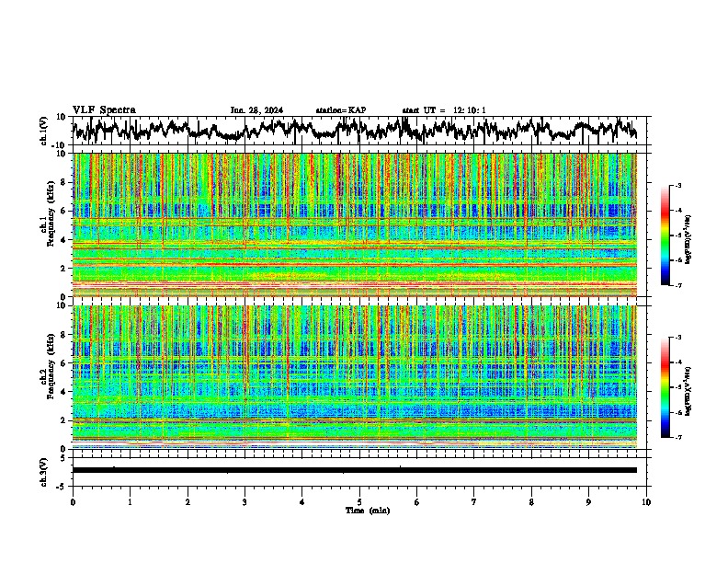
Task: Click the "ch.3(V)" axis label
Action: tap(44, 472)
